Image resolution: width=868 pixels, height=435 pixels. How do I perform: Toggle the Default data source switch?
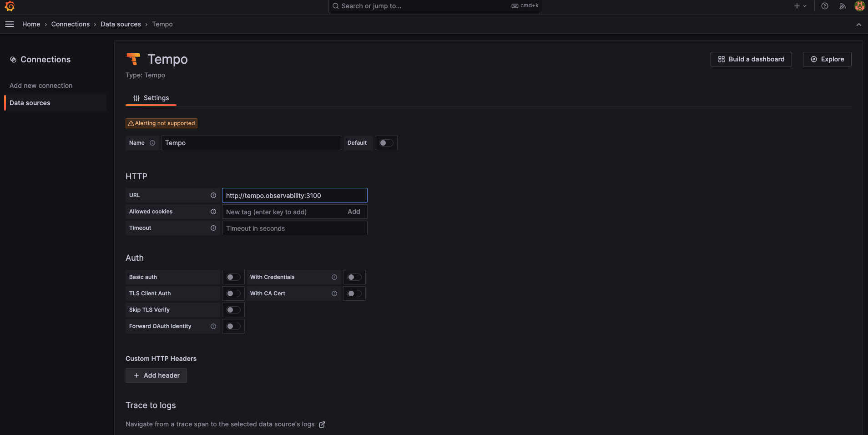(x=386, y=143)
